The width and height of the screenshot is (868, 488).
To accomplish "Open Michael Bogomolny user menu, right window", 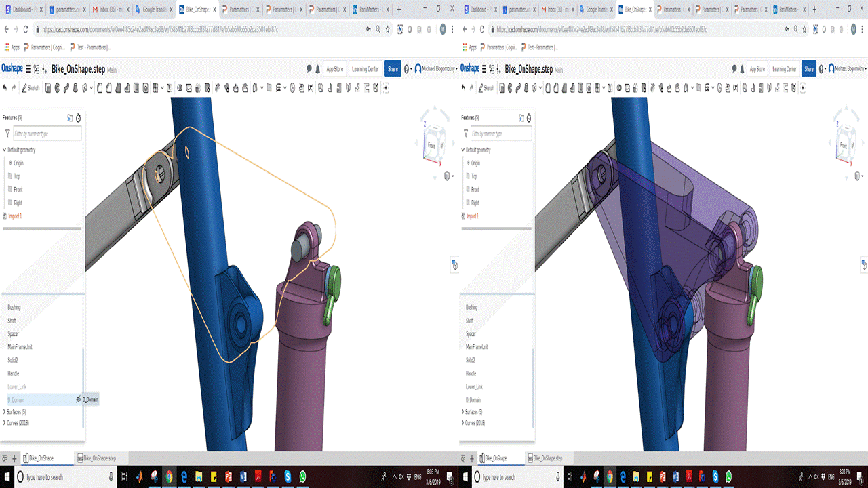I will 847,69.
